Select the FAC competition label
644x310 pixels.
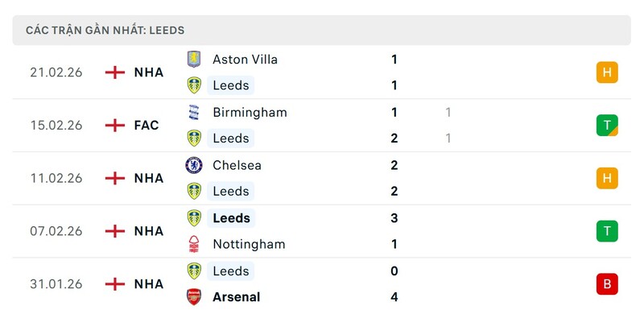coord(147,126)
